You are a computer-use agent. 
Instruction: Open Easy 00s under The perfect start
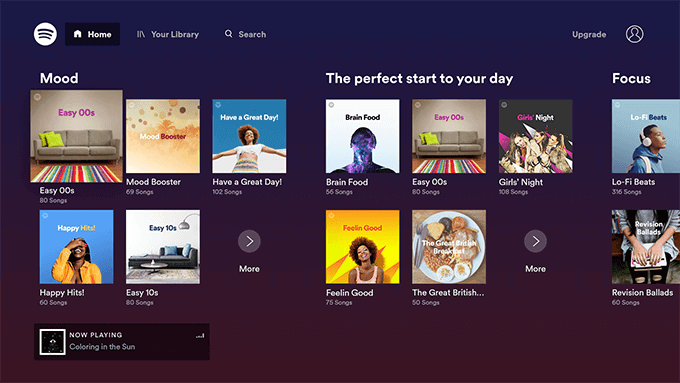tap(449, 136)
